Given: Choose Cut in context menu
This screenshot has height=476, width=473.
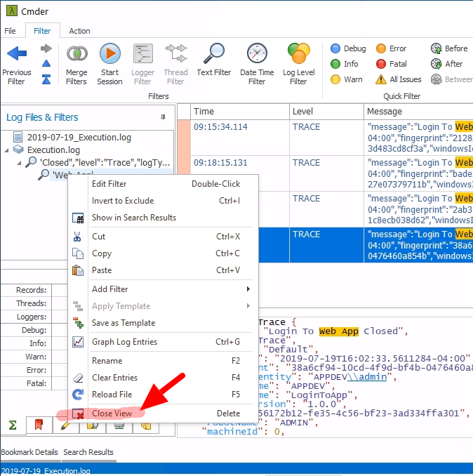Looking at the screenshot, I should click(x=164, y=237).
